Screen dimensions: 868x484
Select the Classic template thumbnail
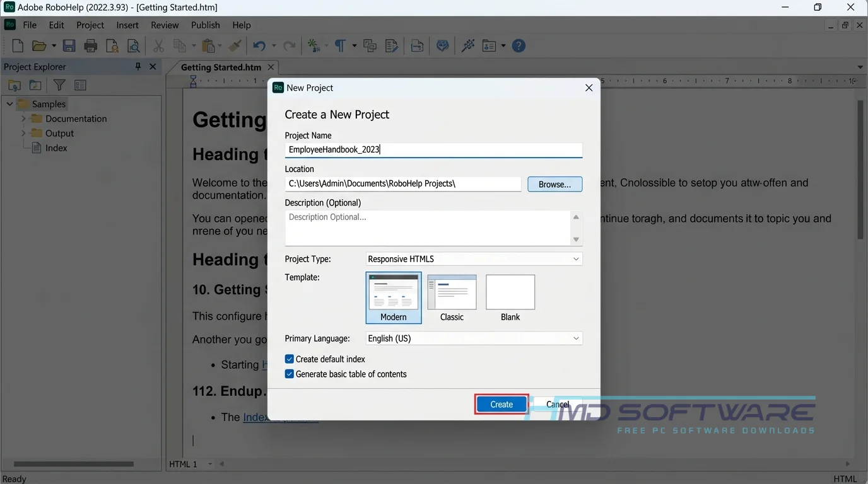coord(452,297)
